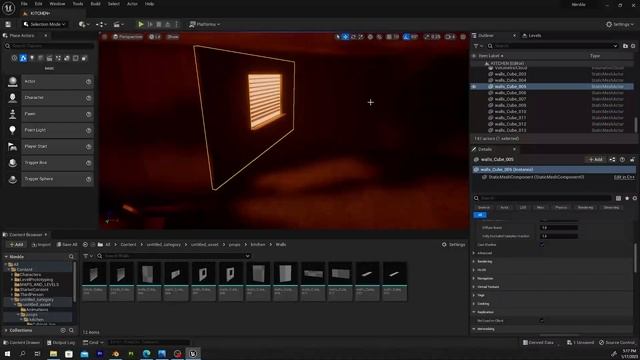Select the Volumes category icon in Place Actors
This screenshot has width=640, height=360.
point(76,58)
